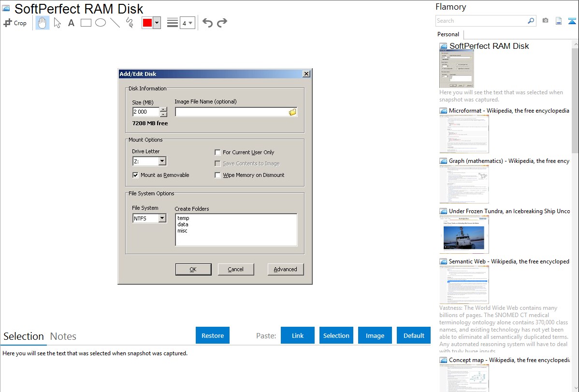Toggle Mount as Removable checkbox
Screen dimensions: 579x392
coord(135,175)
